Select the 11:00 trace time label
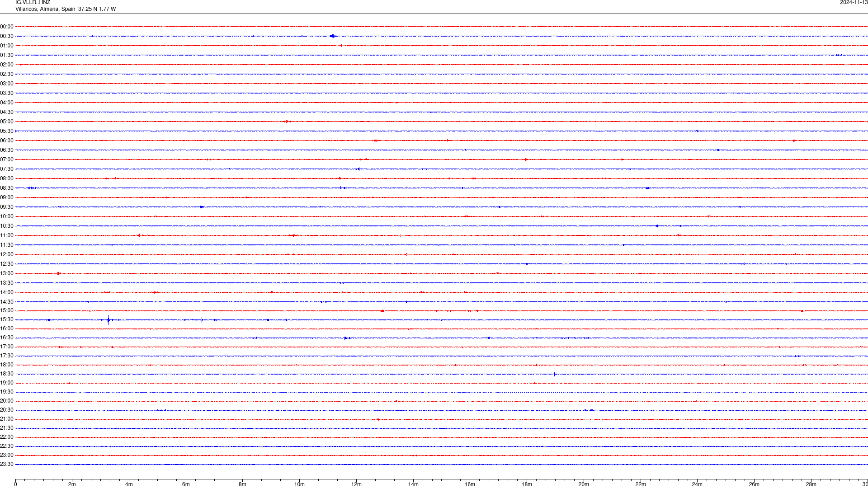 7,235
